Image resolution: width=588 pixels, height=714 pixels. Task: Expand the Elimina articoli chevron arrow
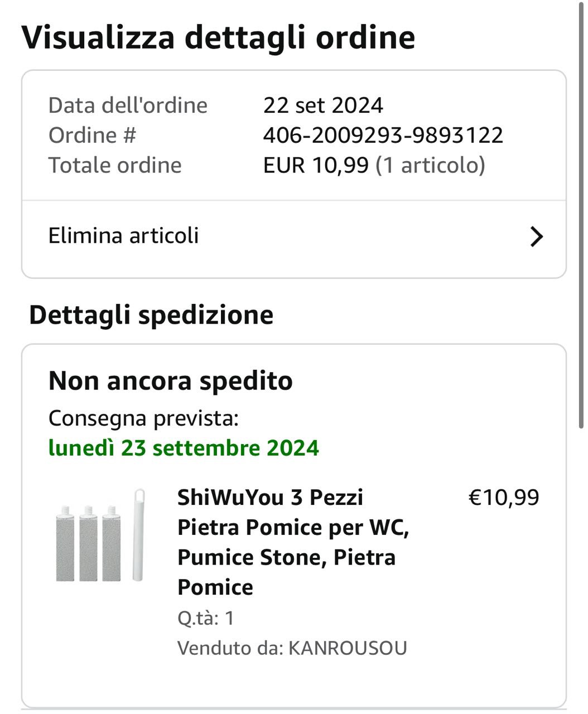(536, 237)
